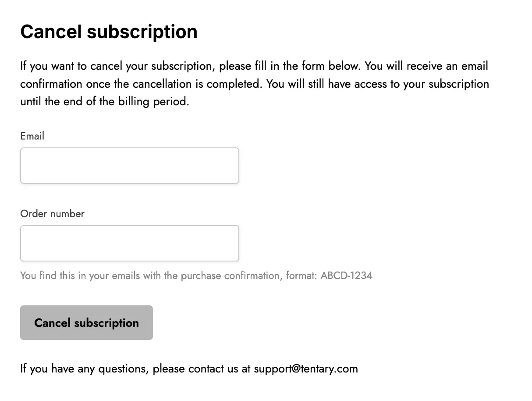Click the gray Cancel subscription button
Viewport: 532px width, 401px height.
pyautogui.click(x=86, y=322)
